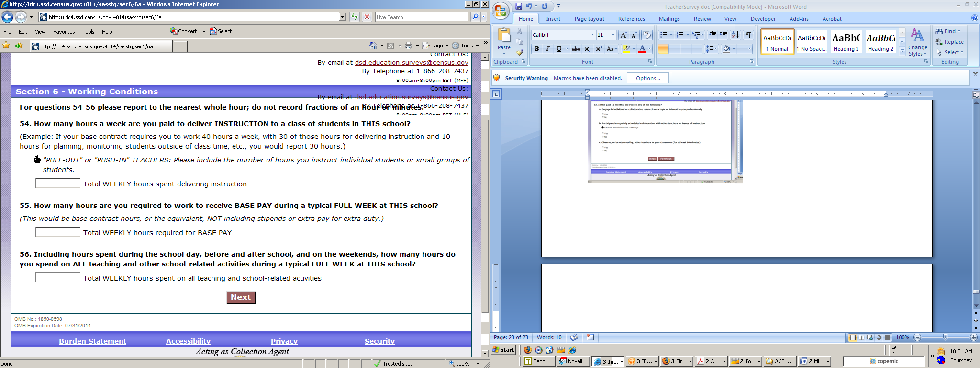Image resolution: width=980 pixels, height=368 pixels.
Task: Click the Print icon in the IE command bar
Action: click(x=409, y=46)
